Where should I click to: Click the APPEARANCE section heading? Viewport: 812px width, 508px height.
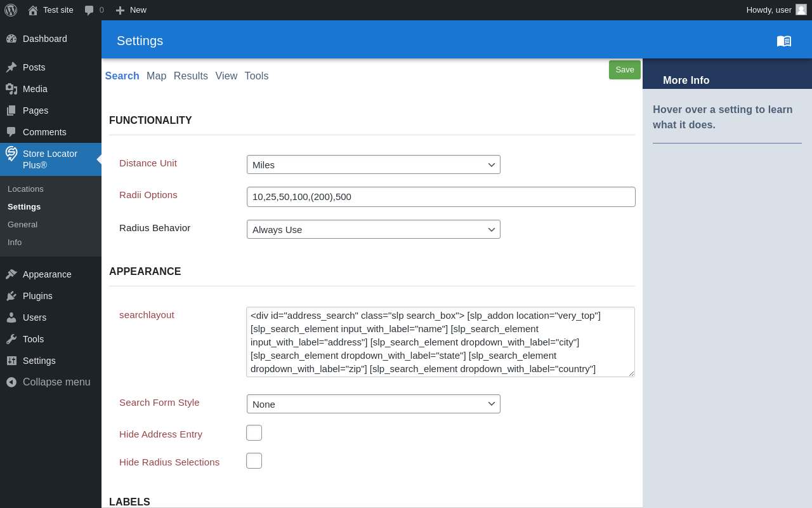pyautogui.click(x=145, y=272)
